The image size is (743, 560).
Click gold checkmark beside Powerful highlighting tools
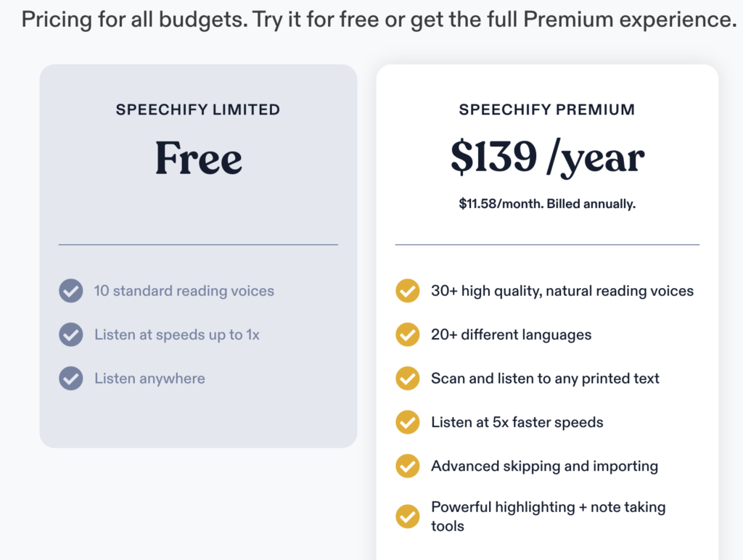click(x=407, y=516)
